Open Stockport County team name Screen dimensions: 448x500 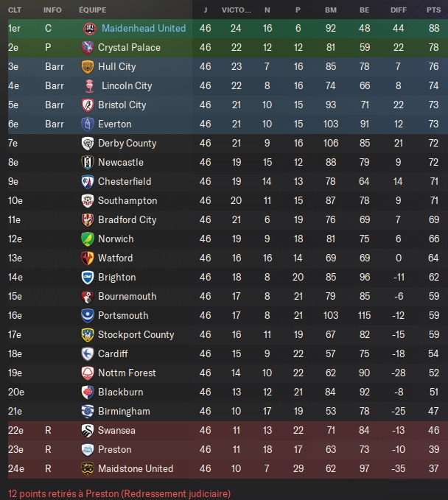pos(136,334)
